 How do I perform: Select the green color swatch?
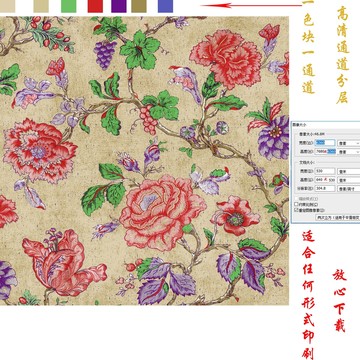[x=69, y=6]
